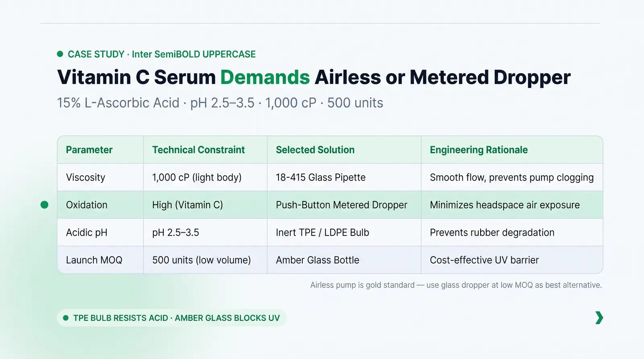Select the footnote about airless pump gold standard
The width and height of the screenshot is (644, 359).
point(456,285)
